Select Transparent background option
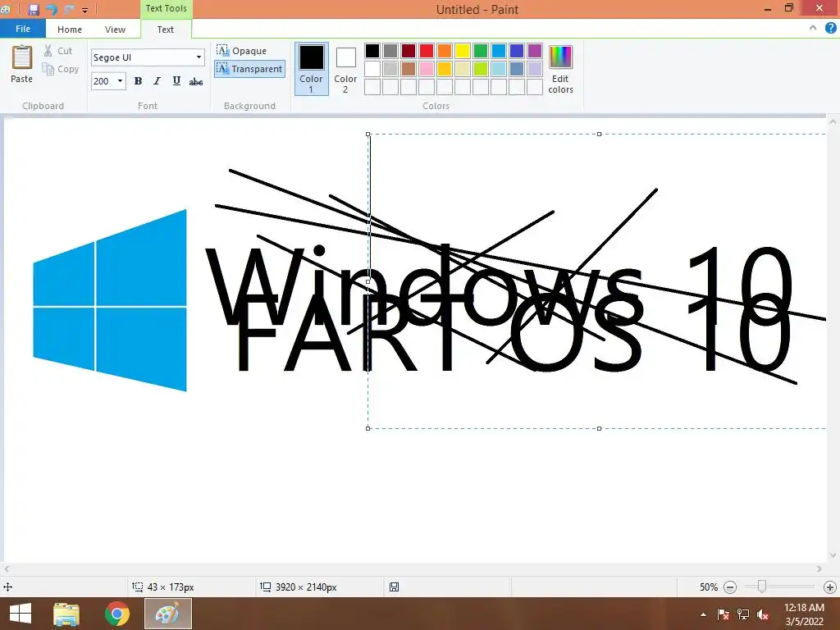The height and width of the screenshot is (630, 840). click(x=249, y=69)
